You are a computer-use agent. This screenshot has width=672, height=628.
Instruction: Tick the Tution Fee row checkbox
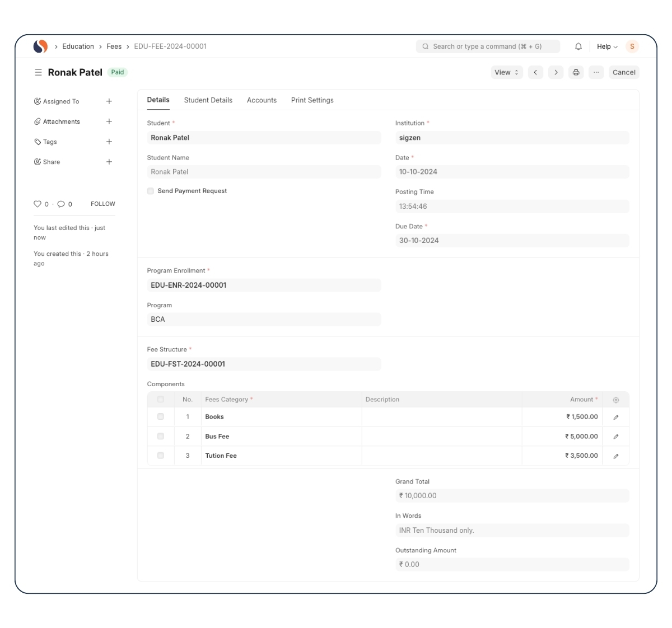click(161, 456)
